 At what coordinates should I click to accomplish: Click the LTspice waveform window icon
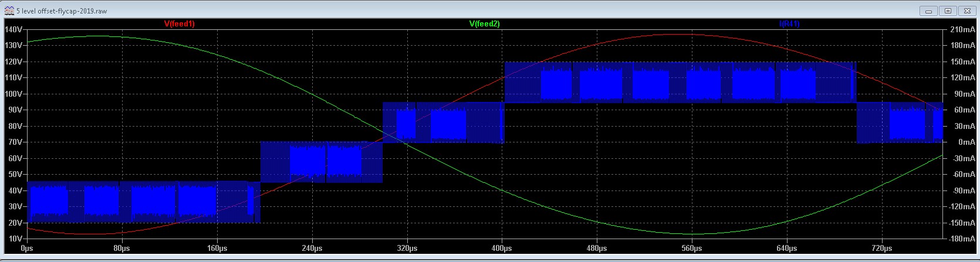(9, 11)
